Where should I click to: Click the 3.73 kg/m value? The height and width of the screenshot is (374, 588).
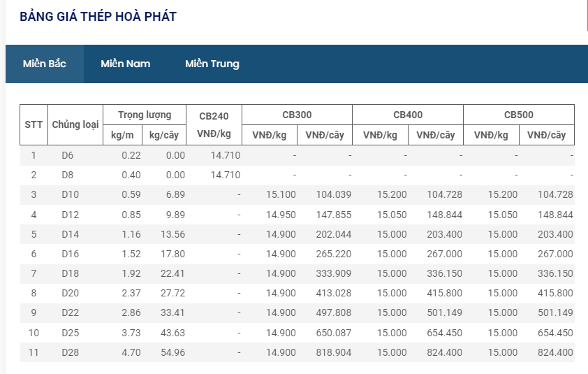tap(131, 333)
